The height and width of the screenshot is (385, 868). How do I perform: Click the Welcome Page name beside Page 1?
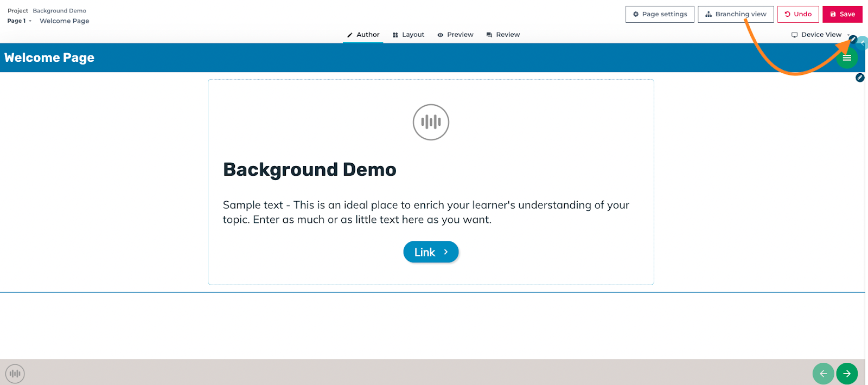(65, 21)
